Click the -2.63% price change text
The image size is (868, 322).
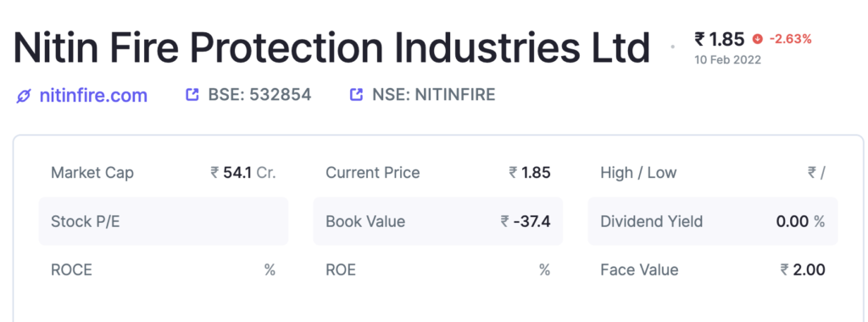click(791, 39)
